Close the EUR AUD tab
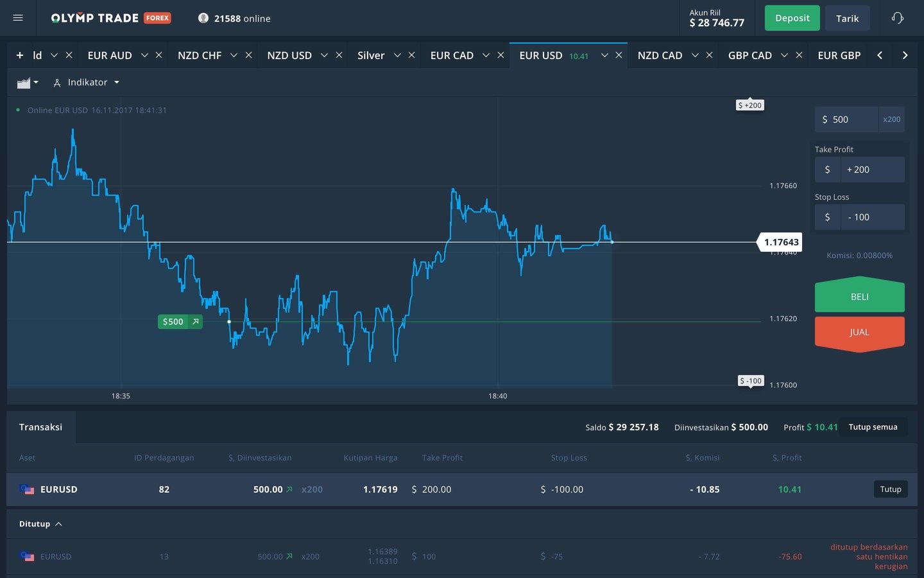 (x=159, y=55)
